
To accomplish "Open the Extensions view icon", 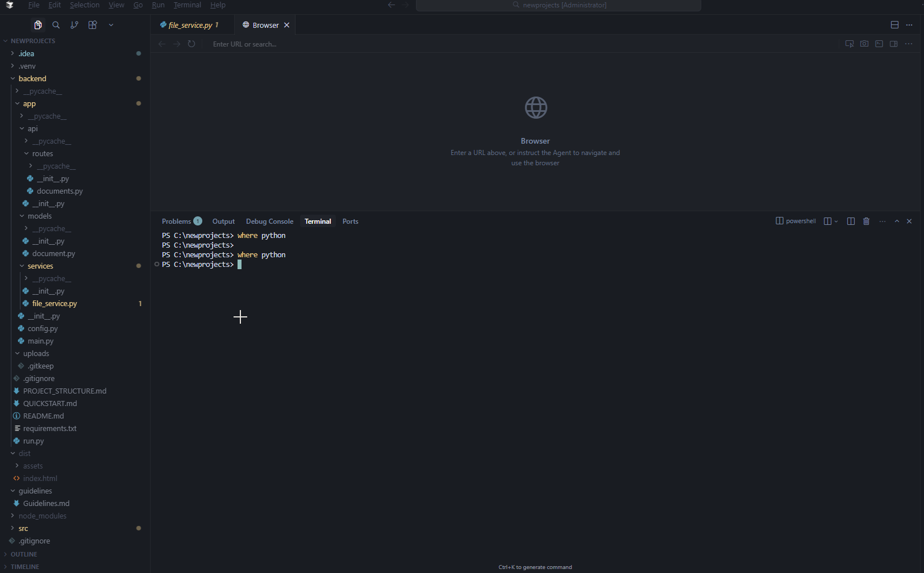I will click(93, 25).
